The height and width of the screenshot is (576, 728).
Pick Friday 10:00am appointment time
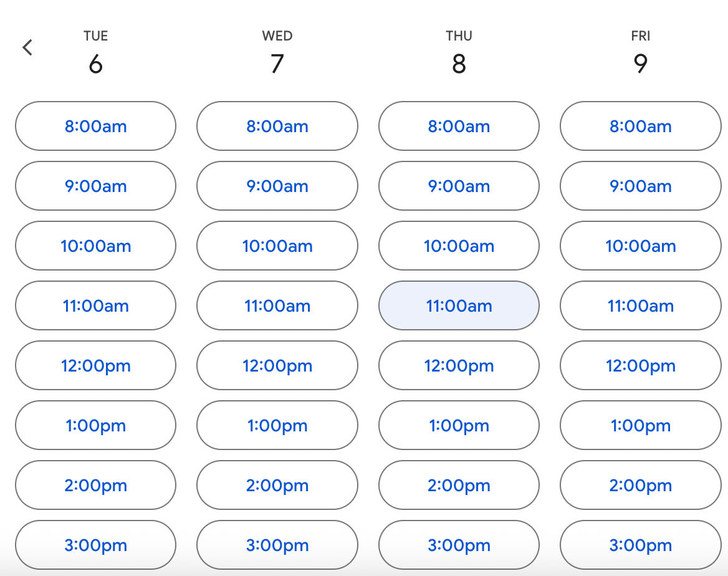click(x=640, y=246)
